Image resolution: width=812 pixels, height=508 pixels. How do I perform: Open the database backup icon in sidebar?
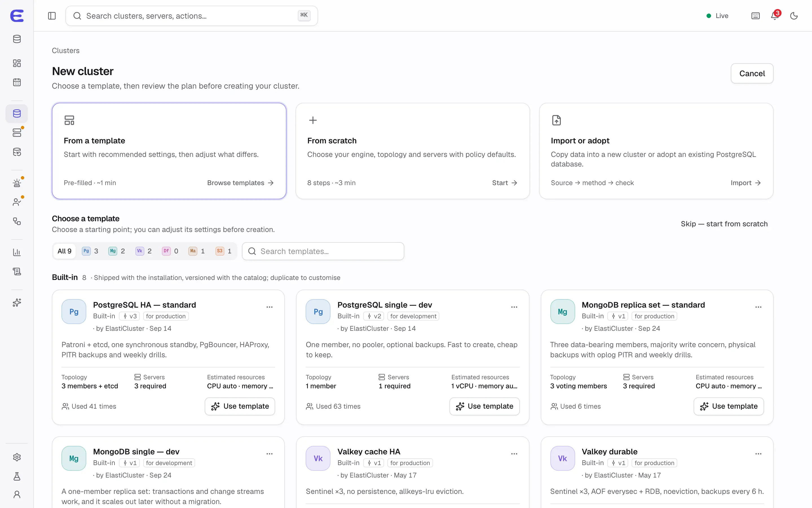pyautogui.click(x=17, y=152)
